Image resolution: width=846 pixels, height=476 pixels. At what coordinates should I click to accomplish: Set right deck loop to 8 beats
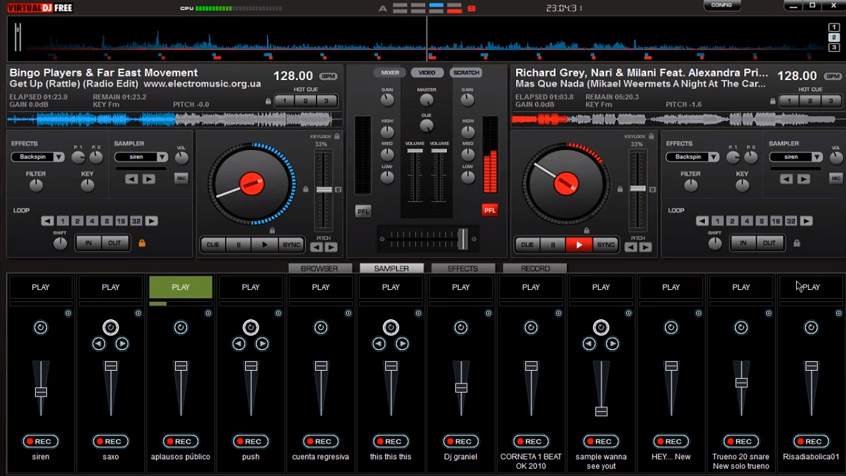[x=762, y=221]
